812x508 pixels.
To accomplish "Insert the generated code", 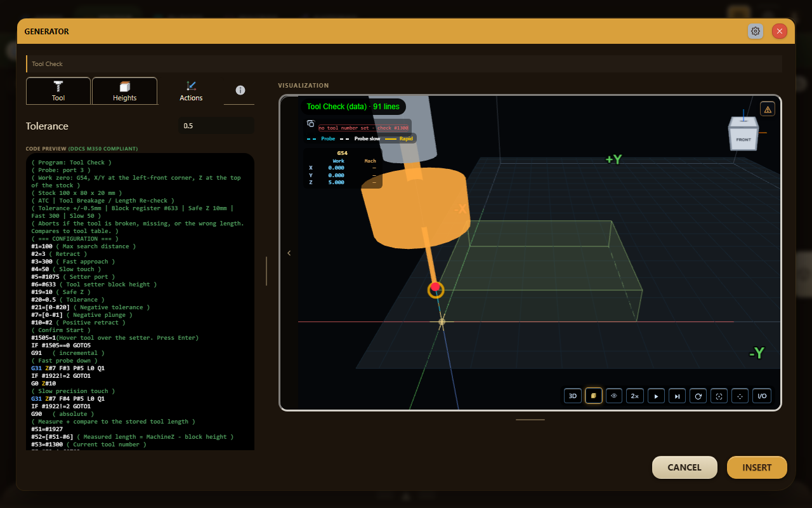I will coord(757,467).
